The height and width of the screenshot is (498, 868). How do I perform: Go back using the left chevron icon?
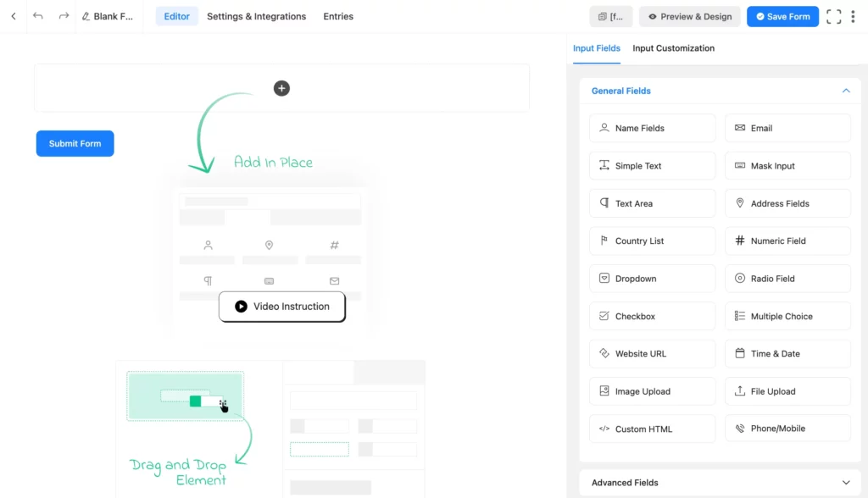pos(14,16)
